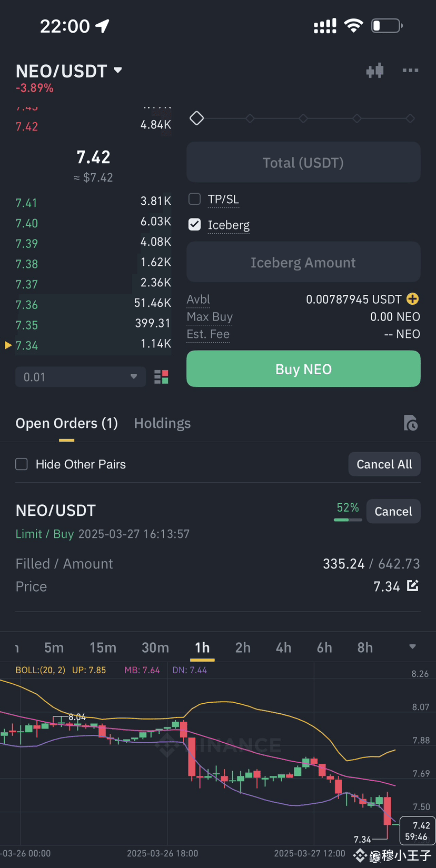Tap the yellow plus deposit icon
436x868 pixels.
(x=413, y=299)
